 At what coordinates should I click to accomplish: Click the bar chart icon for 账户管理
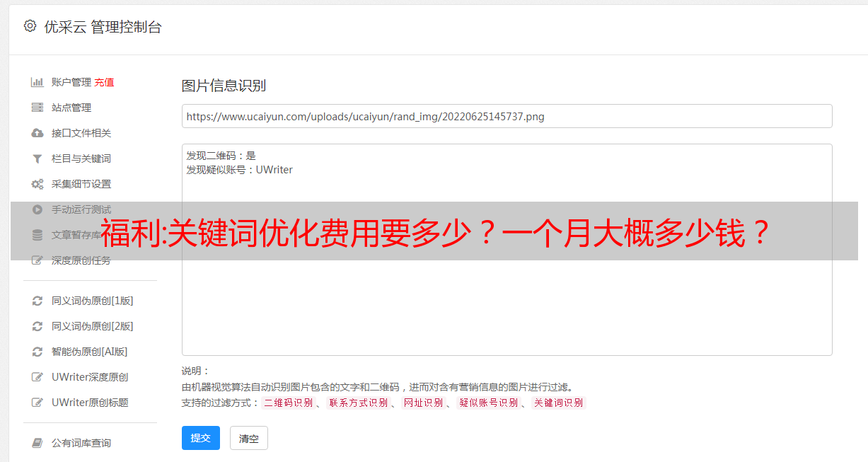pos(37,82)
